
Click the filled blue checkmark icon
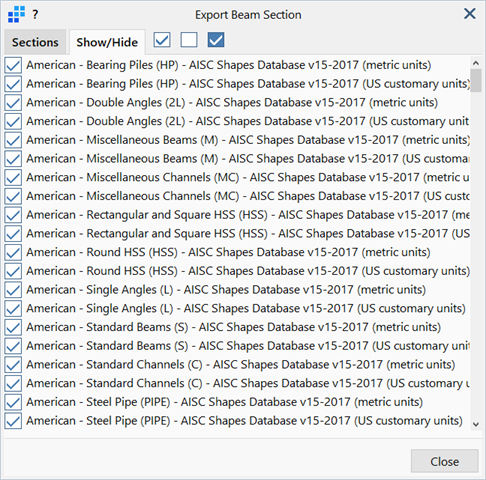[x=216, y=40]
